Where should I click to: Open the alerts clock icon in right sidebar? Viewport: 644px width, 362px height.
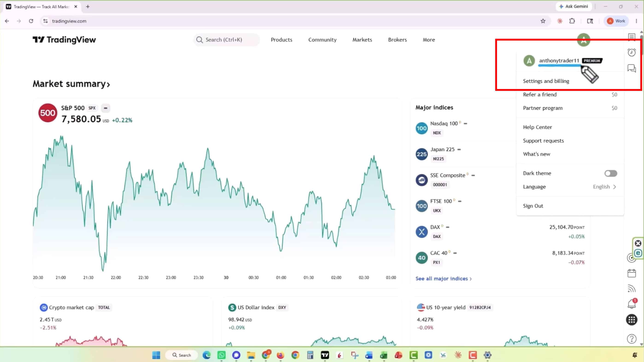pyautogui.click(x=632, y=52)
